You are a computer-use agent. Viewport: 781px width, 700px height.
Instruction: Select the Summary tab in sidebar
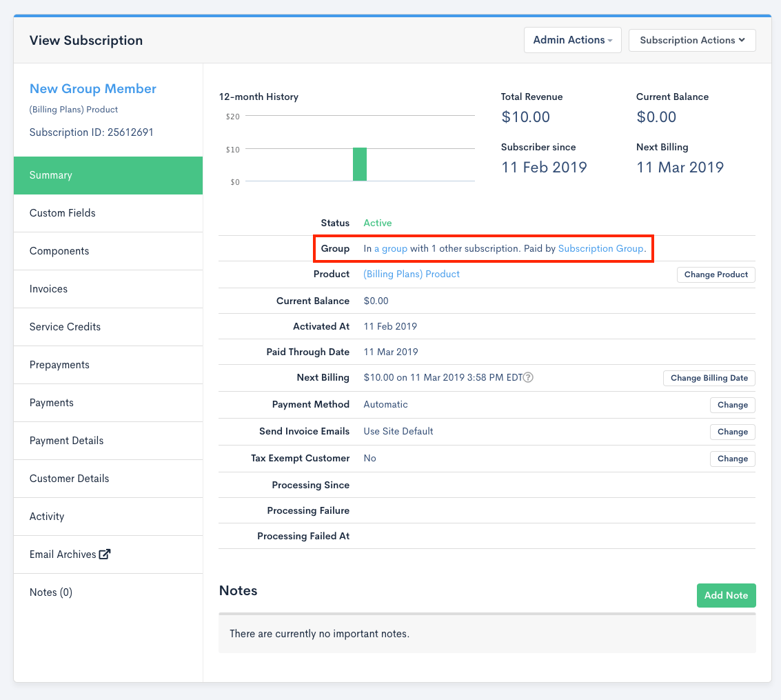pos(108,175)
